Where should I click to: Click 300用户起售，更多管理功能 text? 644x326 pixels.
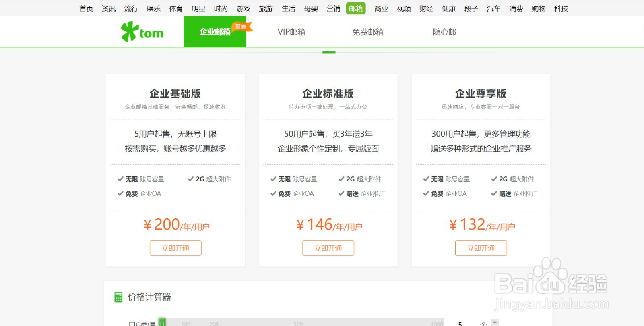(x=481, y=134)
